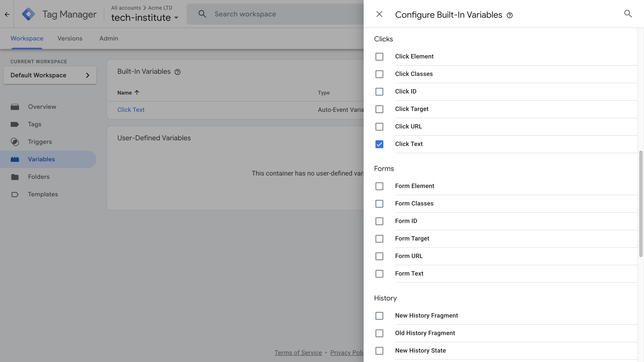Click the Folders sidebar icon

tap(15, 177)
